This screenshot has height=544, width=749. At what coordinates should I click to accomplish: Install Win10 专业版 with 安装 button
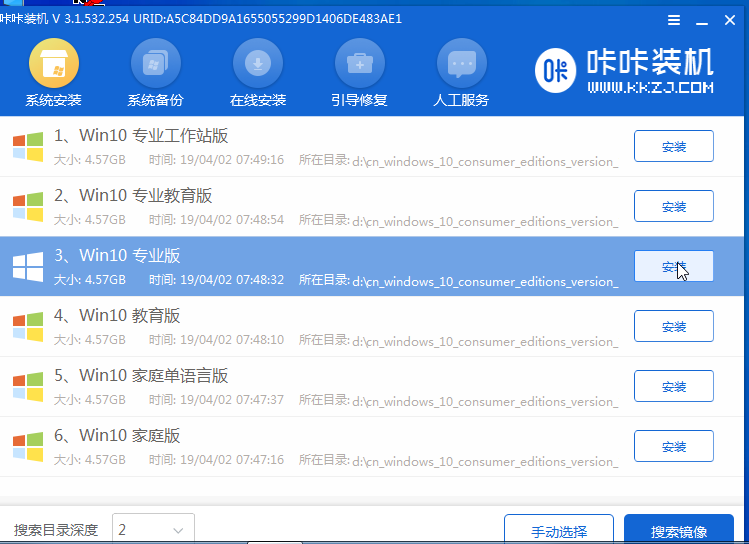click(x=674, y=266)
